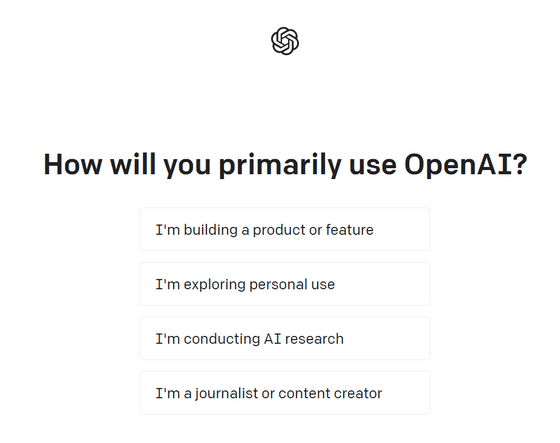Pick "I'm conducting AI research" option

tap(285, 338)
